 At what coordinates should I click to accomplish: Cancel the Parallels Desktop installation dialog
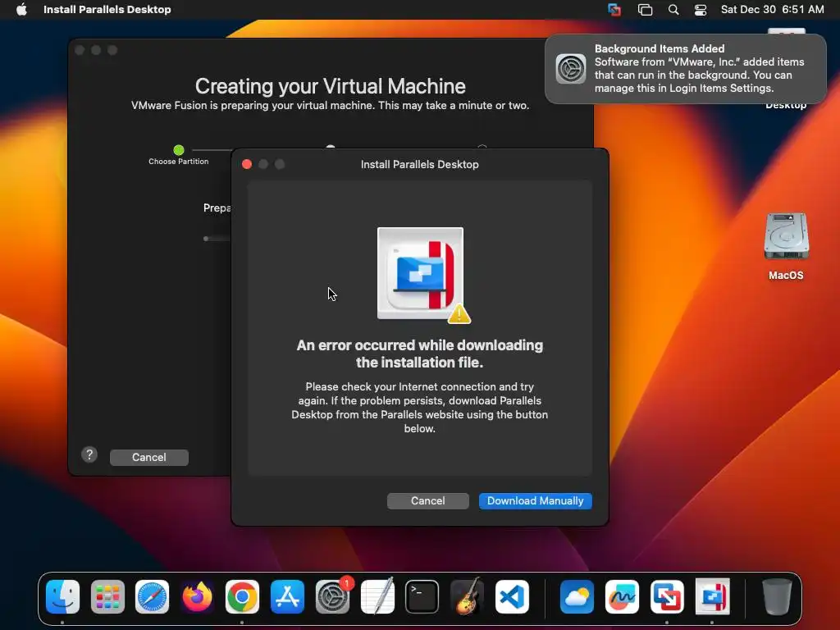pyautogui.click(x=427, y=501)
